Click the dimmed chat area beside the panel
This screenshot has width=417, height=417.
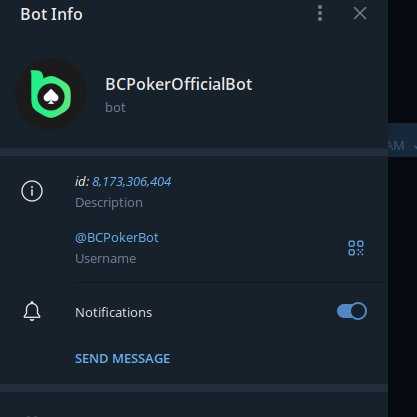click(x=402, y=267)
